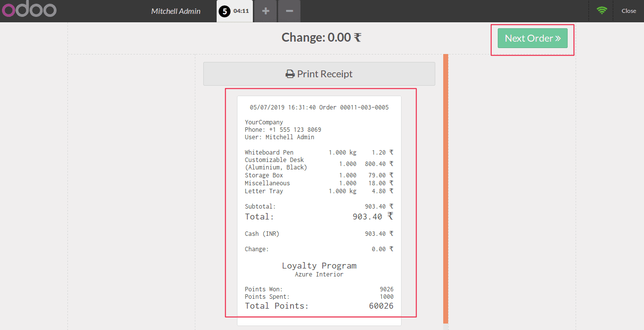The image size is (644, 330).
Task: Click Total Points: 60026 value
Action: pos(381,306)
